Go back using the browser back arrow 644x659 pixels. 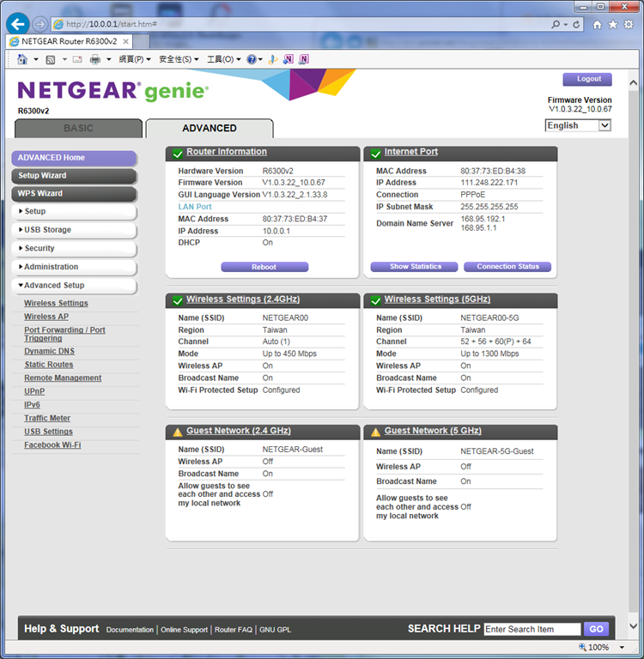(18, 24)
